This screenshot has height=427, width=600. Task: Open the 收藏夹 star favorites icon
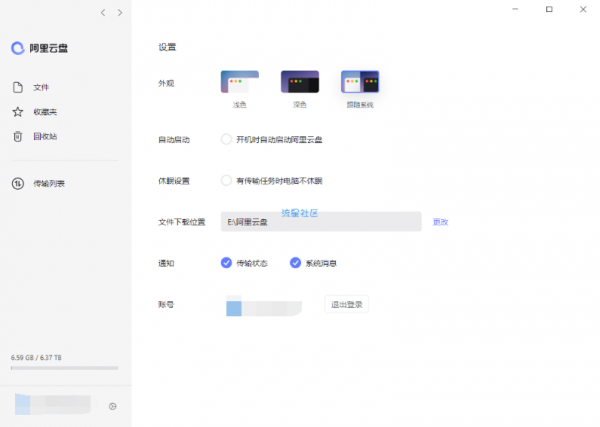click(x=18, y=112)
